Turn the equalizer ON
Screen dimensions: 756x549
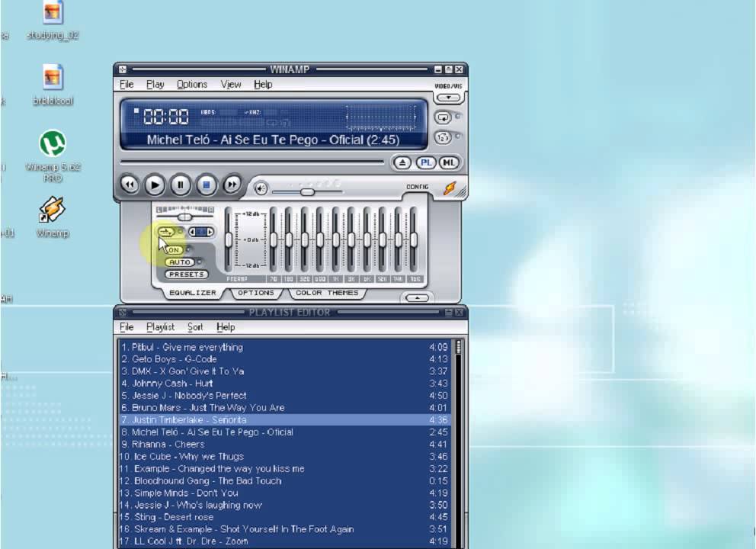[x=174, y=250]
